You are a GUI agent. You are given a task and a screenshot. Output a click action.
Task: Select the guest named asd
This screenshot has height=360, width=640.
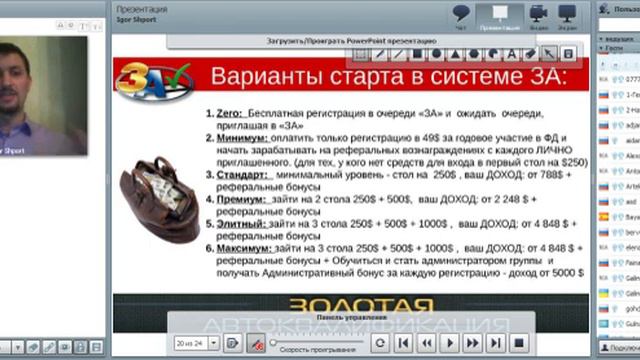click(619, 202)
